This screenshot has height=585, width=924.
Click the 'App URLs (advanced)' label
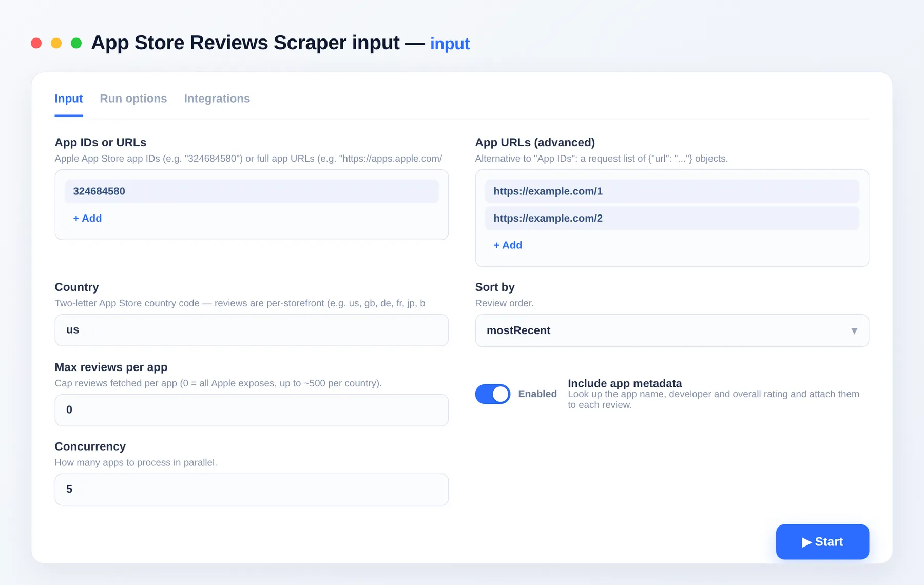pyautogui.click(x=535, y=142)
